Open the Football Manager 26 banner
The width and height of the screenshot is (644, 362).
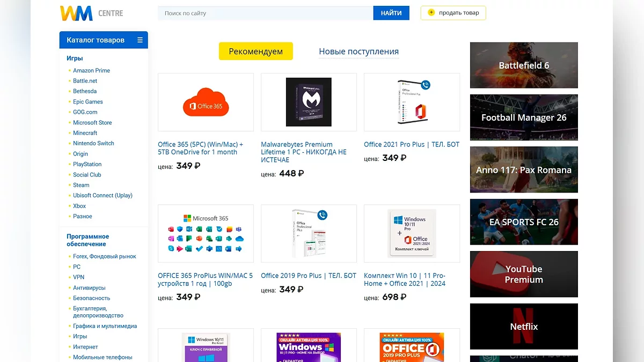(524, 117)
